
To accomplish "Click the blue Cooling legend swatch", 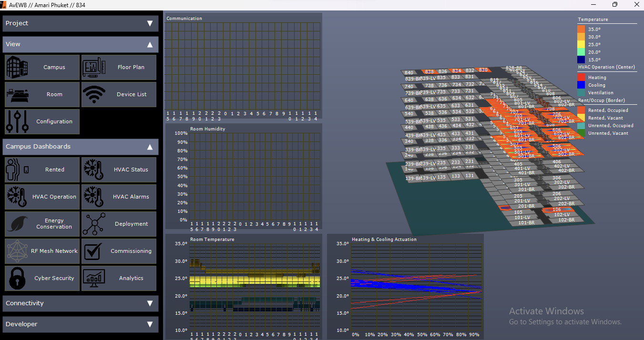I will 581,85.
